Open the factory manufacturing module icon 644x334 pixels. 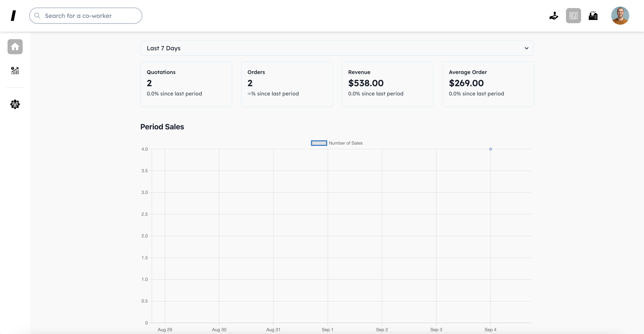[593, 16]
